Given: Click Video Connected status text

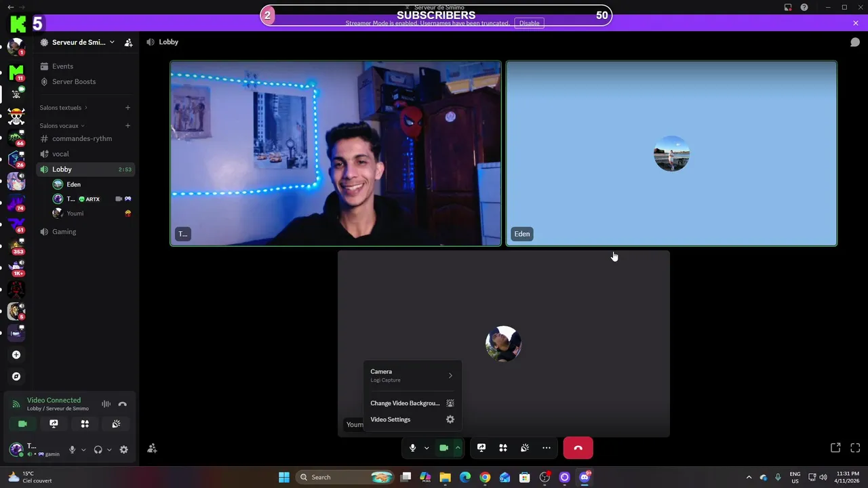Looking at the screenshot, I should pyautogui.click(x=54, y=400).
